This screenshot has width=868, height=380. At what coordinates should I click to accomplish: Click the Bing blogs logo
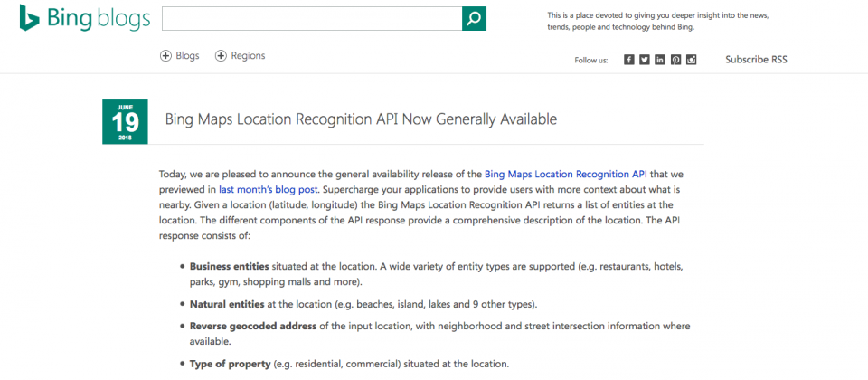tap(85, 18)
